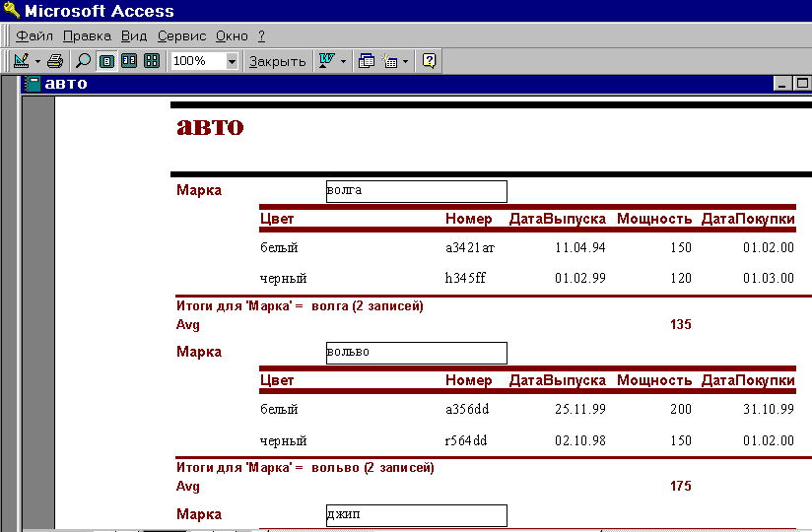Open the Help assistant icon
Screen dimensions: 812x532
click(429, 61)
